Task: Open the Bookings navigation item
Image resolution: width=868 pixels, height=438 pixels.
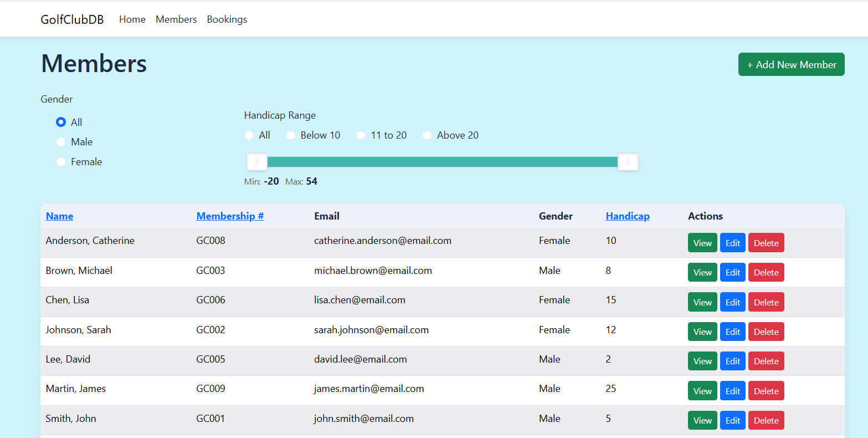Action: 227,19
